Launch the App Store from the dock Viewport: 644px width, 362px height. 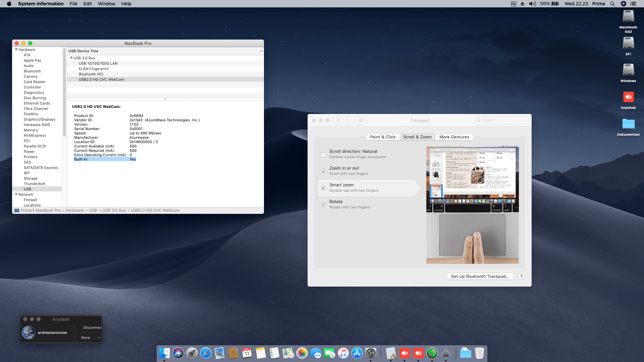357,353
